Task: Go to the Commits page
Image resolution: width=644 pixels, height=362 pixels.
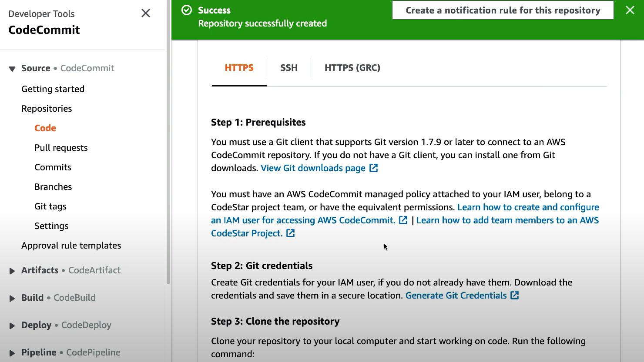Action: click(53, 167)
